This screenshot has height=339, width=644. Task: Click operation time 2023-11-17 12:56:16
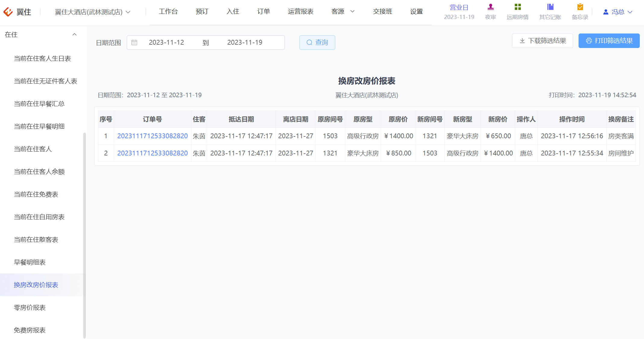pyautogui.click(x=572, y=136)
